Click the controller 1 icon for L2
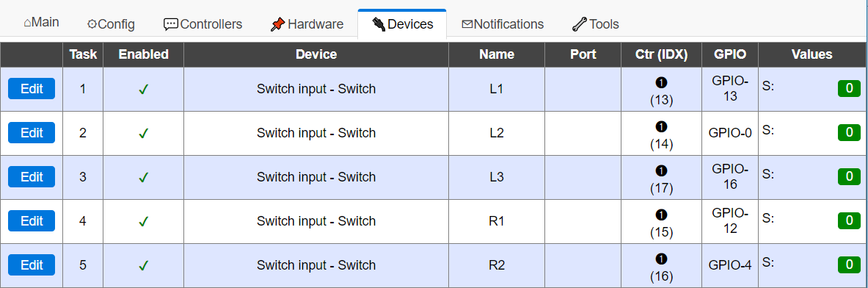Screen dimensions: 868x288 click(x=661, y=127)
